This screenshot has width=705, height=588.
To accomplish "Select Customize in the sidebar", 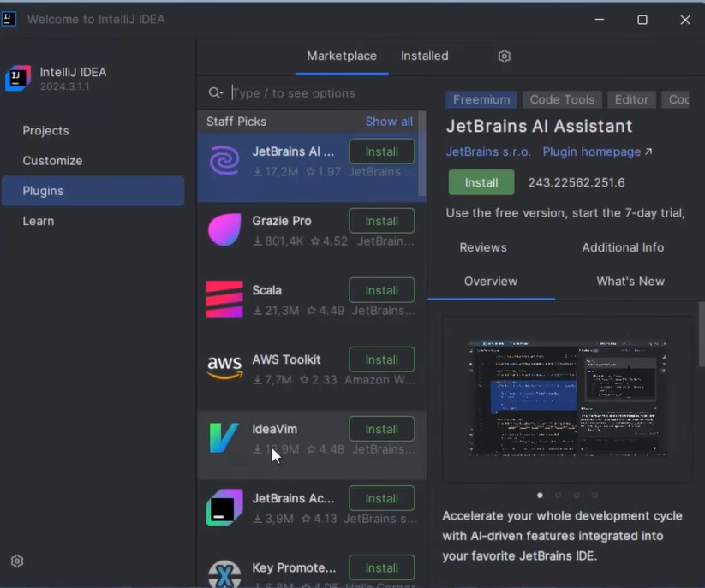I will point(93,161).
